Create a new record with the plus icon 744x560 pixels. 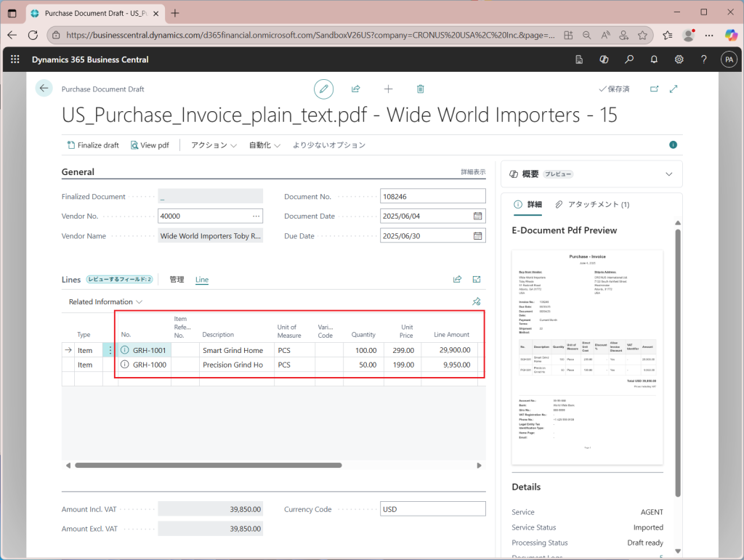point(388,89)
